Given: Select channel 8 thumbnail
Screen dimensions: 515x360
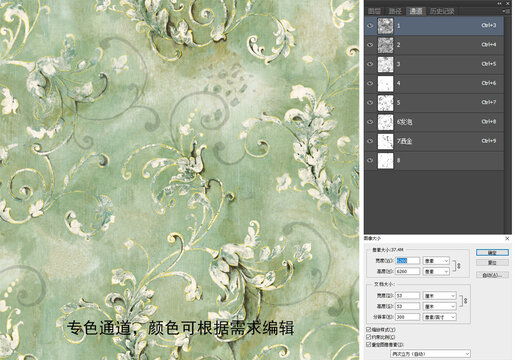Looking at the screenshot, I should click(385, 161).
